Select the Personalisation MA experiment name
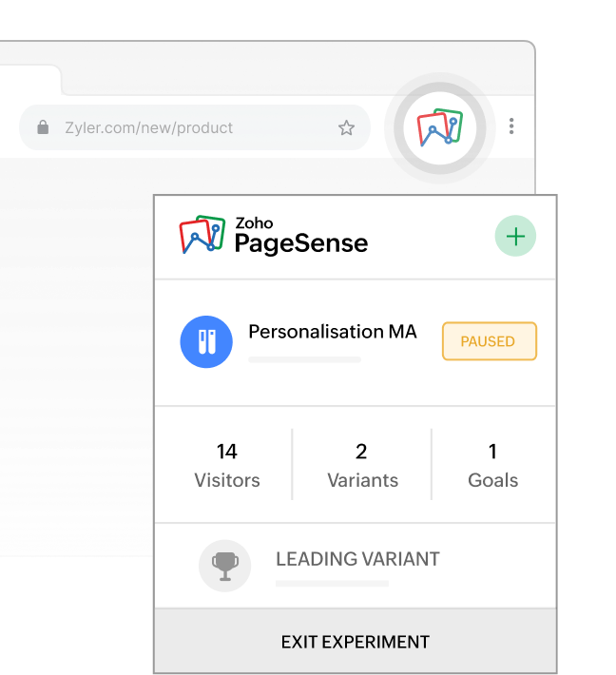The height and width of the screenshot is (675, 616). click(333, 332)
